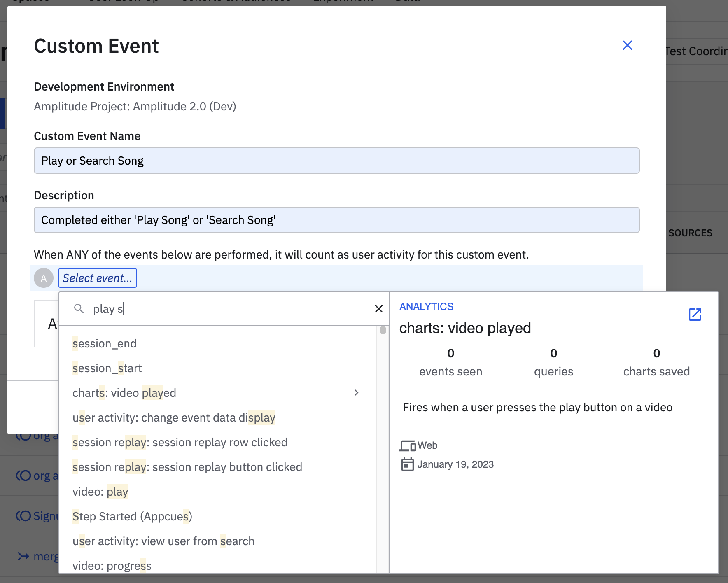
Task: Clear the "play s" search using the X icon
Action: [378, 309]
